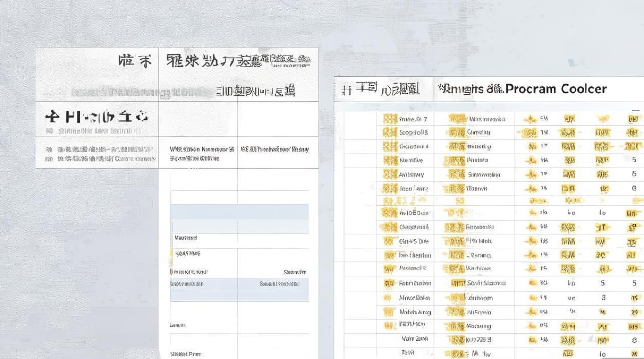Open the header menu on the left document
Viewport: 644px width, 359px height.
pyautogui.click(x=240, y=60)
